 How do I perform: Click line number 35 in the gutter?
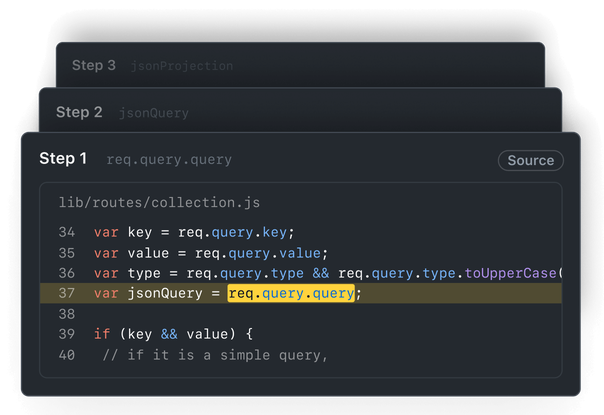pyautogui.click(x=67, y=252)
